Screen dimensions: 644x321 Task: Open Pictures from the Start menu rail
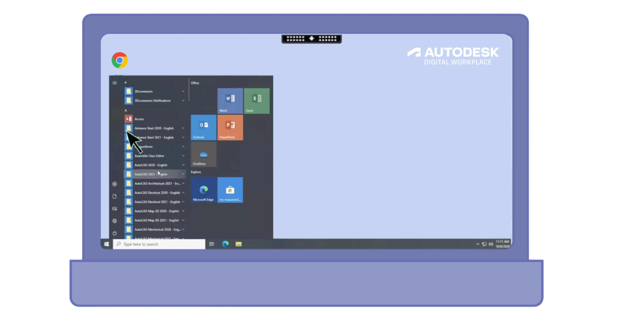pos(114,209)
